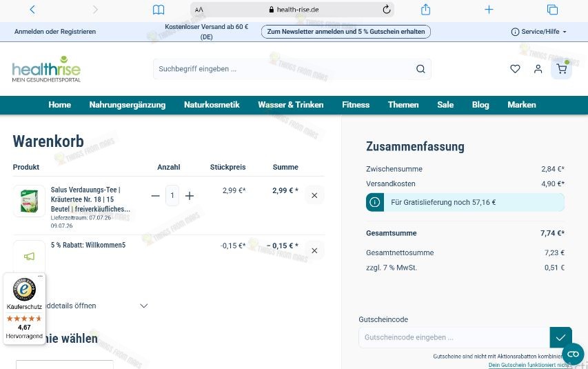588x369 pixels.
Task: Open the Blog menu item
Action: pos(480,105)
